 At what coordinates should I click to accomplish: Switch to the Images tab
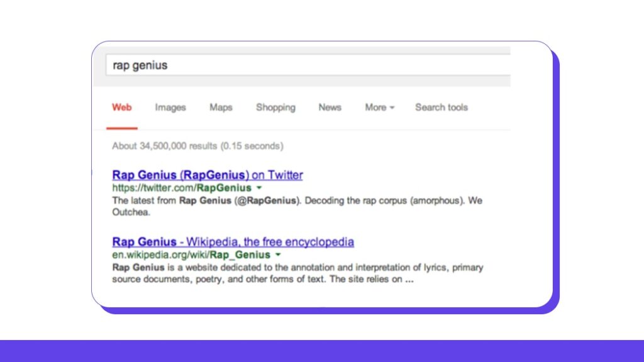170,107
